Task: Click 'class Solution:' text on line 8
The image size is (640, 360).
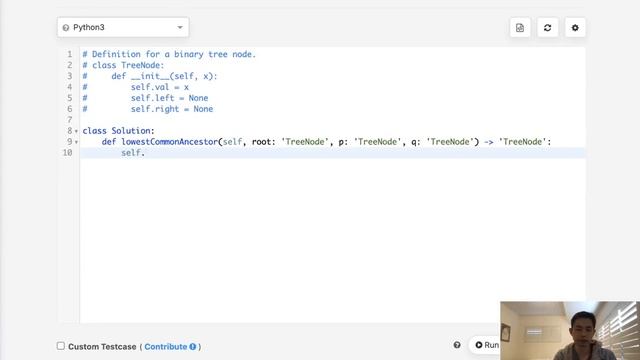Action: (x=118, y=131)
